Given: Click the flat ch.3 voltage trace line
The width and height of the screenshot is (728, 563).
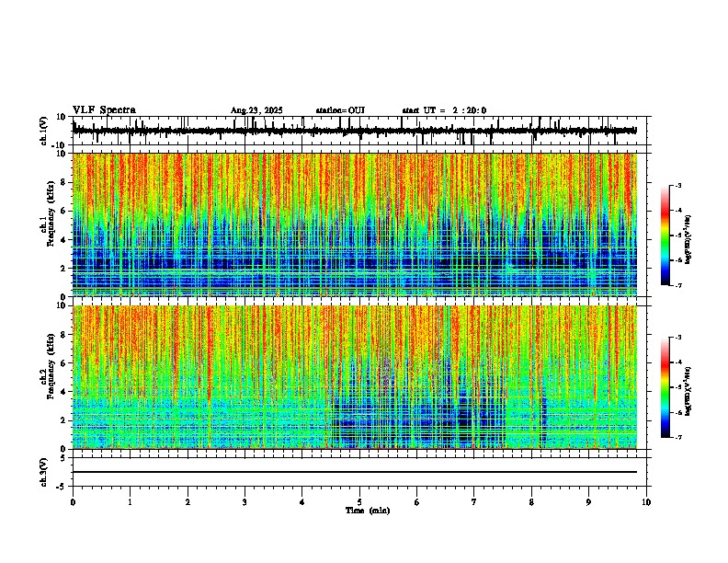Looking at the screenshot, I should pos(354,472).
